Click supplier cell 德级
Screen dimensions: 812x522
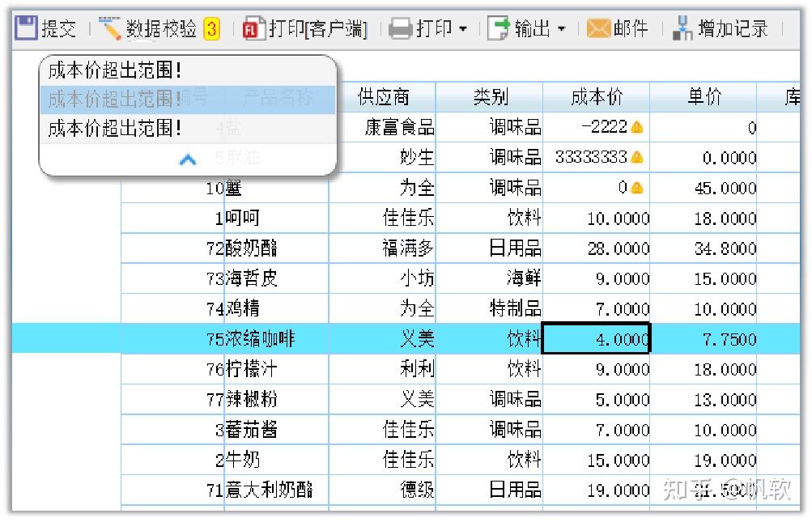[x=383, y=490]
